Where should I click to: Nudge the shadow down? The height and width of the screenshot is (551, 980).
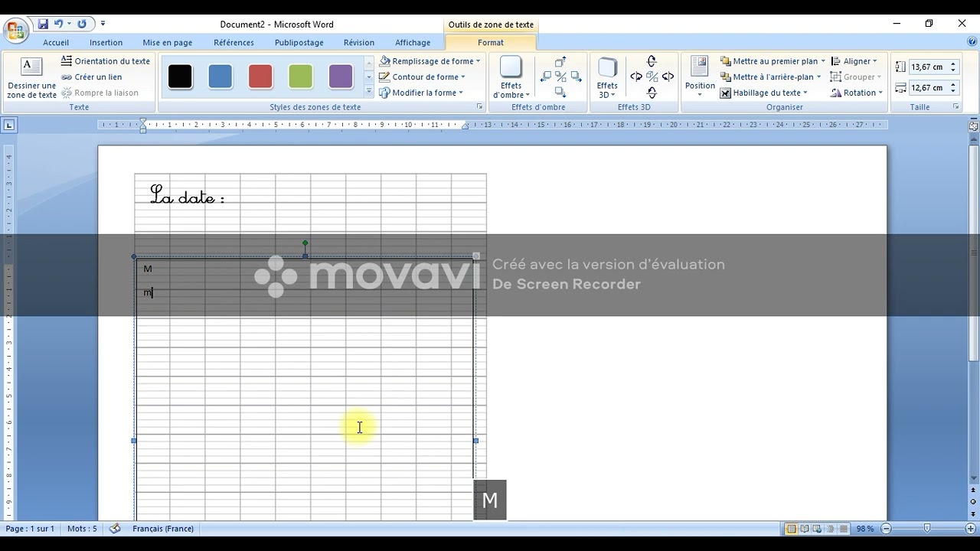(560, 93)
